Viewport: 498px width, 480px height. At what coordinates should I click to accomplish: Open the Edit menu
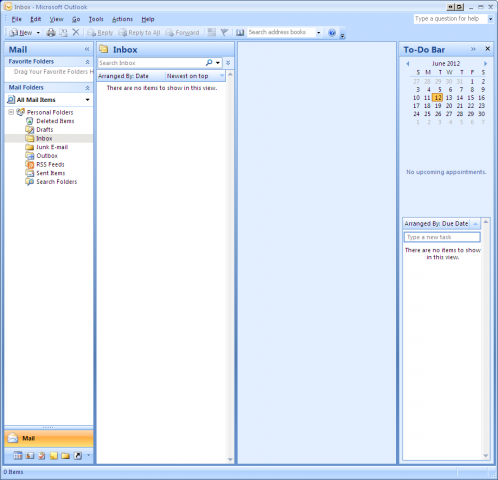[x=35, y=19]
